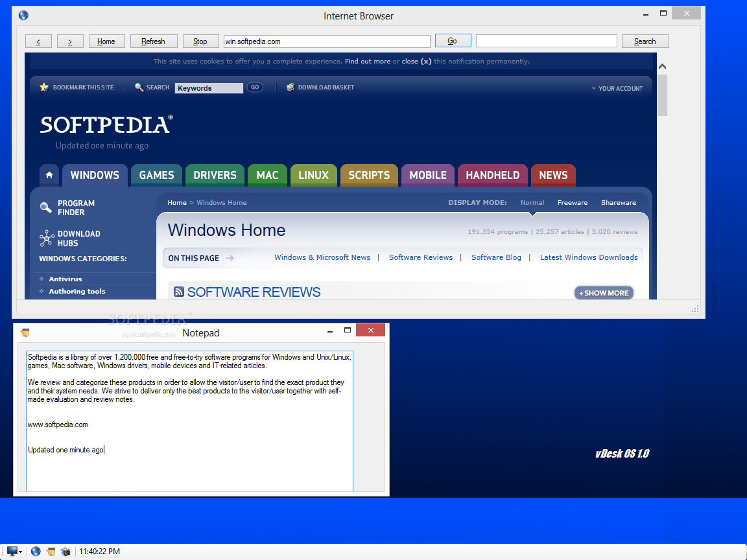This screenshot has height=560, width=747.
Task: Click the SOFTPEDIA logo on the page
Action: click(106, 124)
